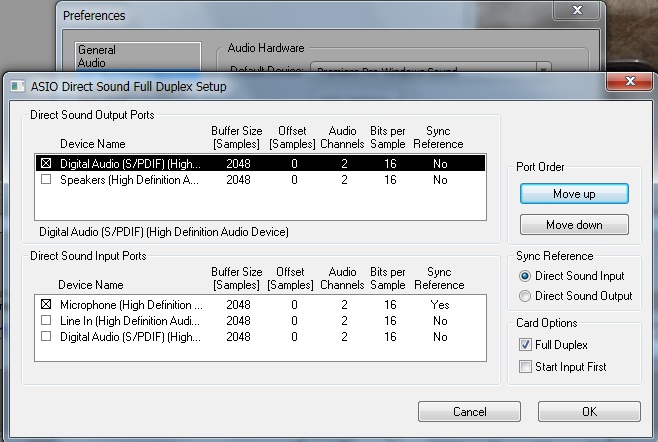Close the ASIO Direct Sound setup window
This screenshot has width=658, height=442.
click(630, 81)
